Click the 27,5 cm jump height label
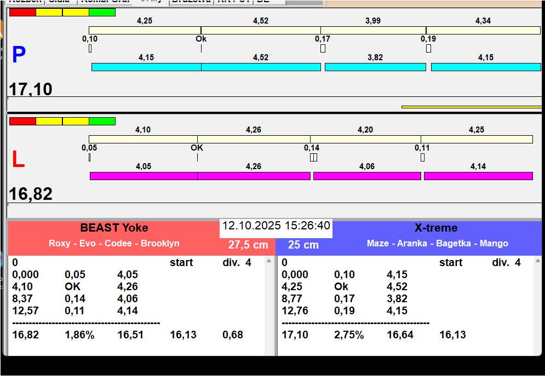The height and width of the screenshot is (392, 545). coord(248,245)
